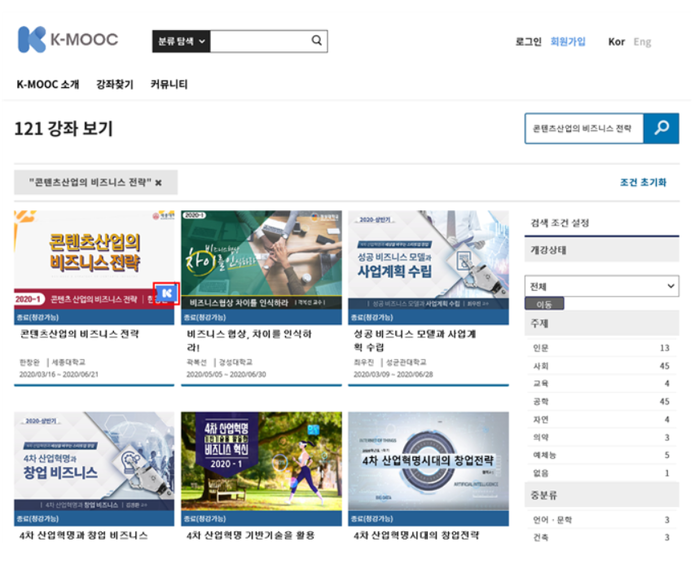This screenshot has width=699, height=568.
Task: Filter by 사회 subject
Action: (x=541, y=366)
